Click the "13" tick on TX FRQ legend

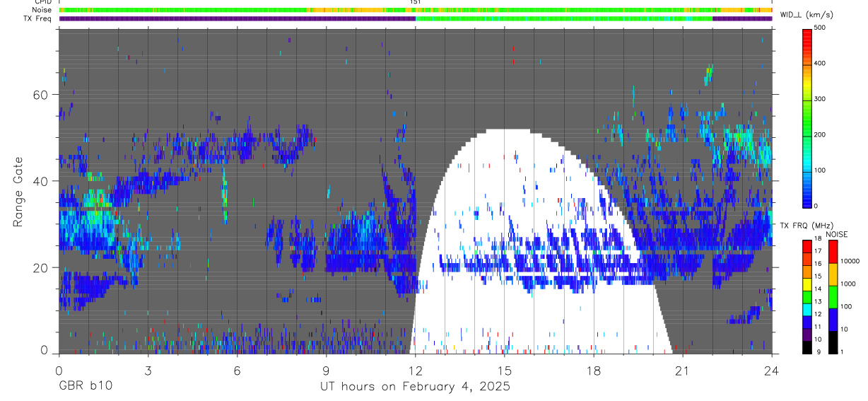[x=818, y=302]
